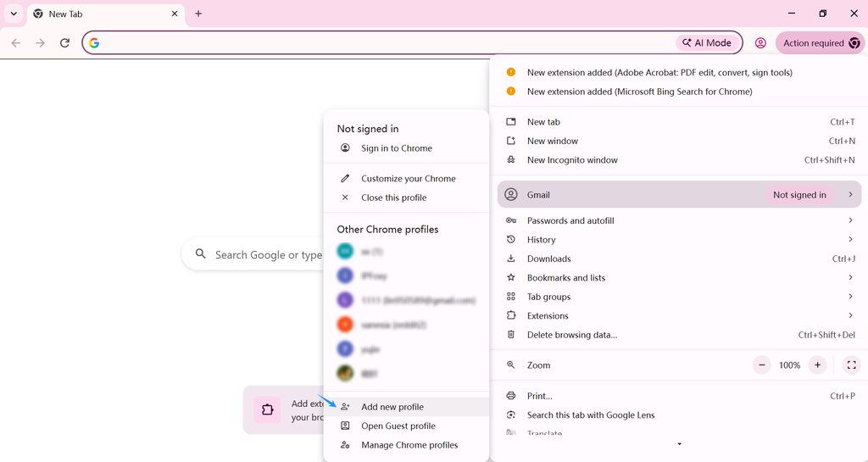This screenshot has width=868, height=462.
Task: Open the Extensions submenu
Action: [x=679, y=316]
